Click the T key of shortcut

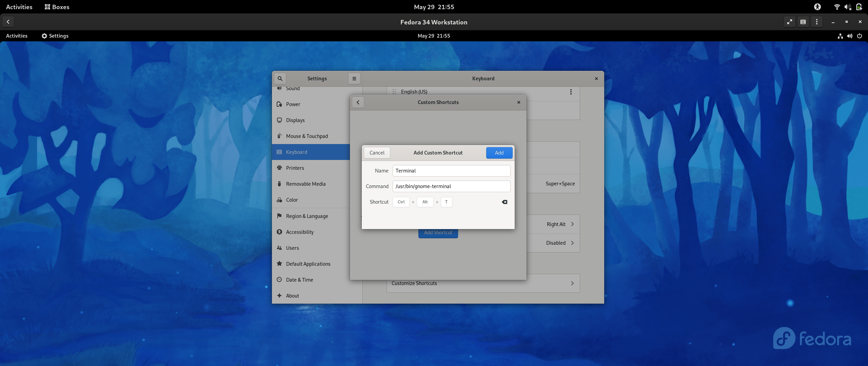click(446, 202)
